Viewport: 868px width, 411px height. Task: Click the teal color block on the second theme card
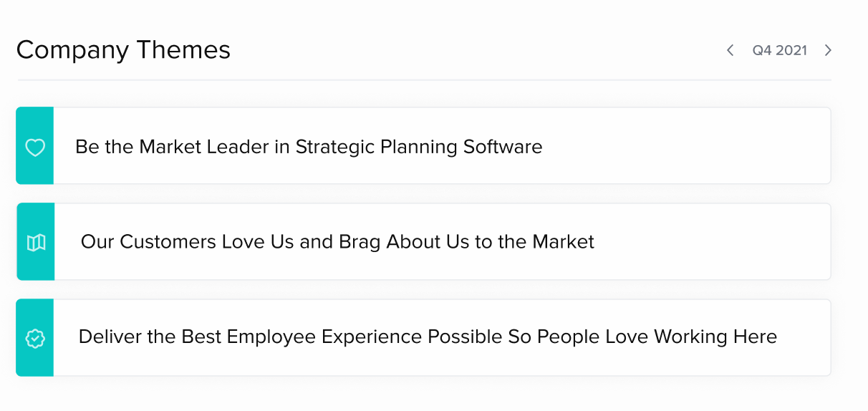coord(36,242)
